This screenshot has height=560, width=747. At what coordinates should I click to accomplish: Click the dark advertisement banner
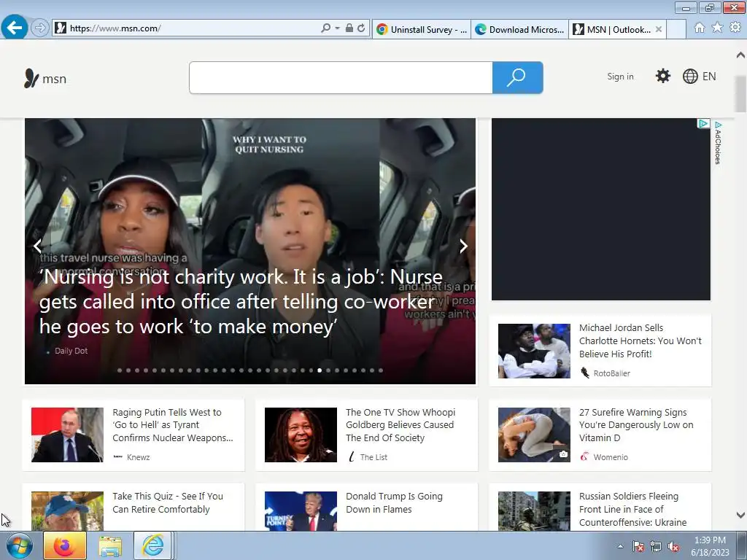tap(601, 209)
